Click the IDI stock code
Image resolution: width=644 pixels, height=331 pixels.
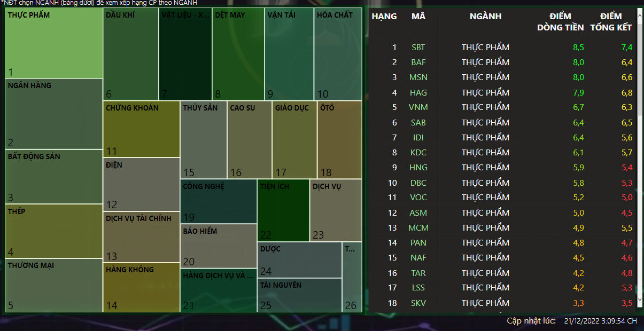tap(418, 137)
